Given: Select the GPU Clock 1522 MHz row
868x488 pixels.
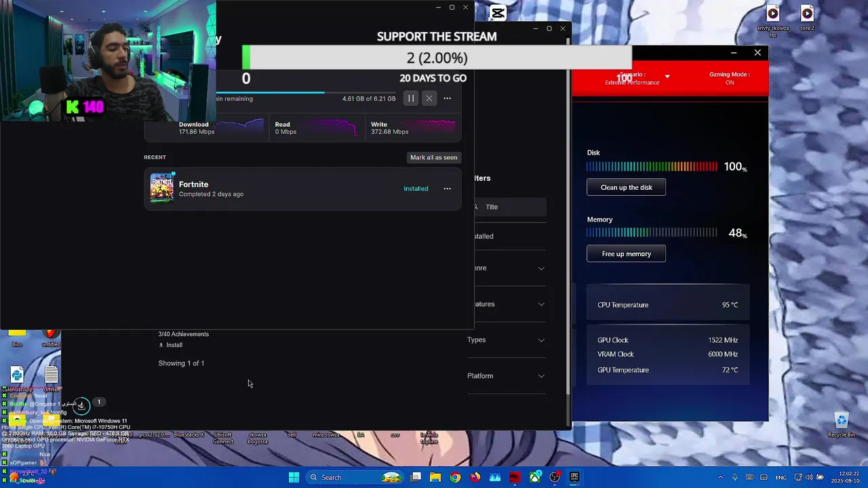Looking at the screenshot, I should (x=668, y=340).
